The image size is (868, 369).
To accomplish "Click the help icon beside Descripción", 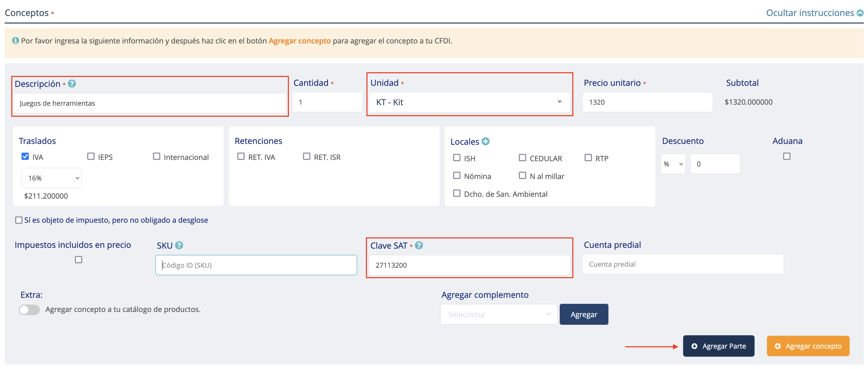I will pos(72,83).
